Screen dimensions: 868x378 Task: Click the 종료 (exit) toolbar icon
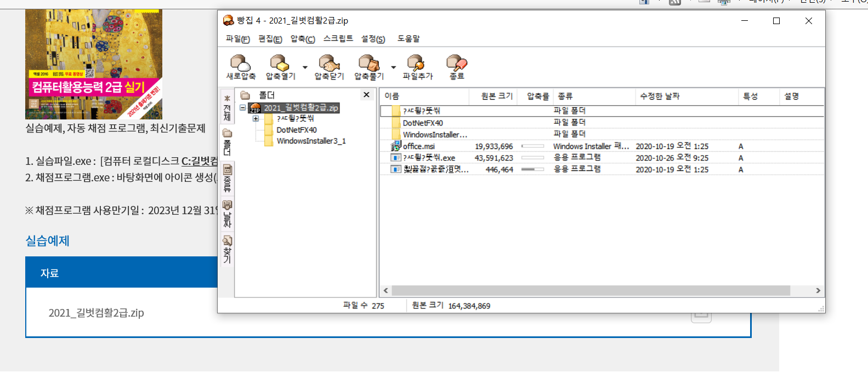[456, 64]
